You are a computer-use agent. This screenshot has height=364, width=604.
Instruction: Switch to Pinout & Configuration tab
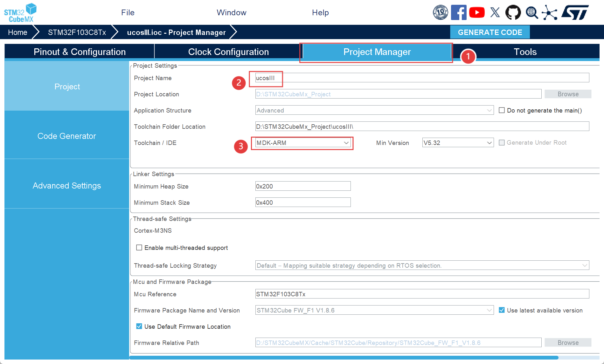click(x=80, y=52)
